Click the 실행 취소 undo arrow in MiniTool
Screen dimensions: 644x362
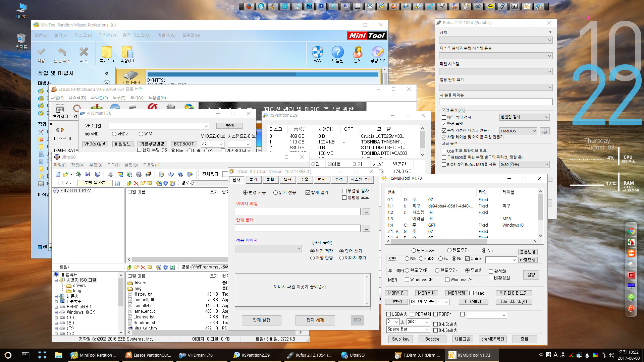[x=62, y=52]
